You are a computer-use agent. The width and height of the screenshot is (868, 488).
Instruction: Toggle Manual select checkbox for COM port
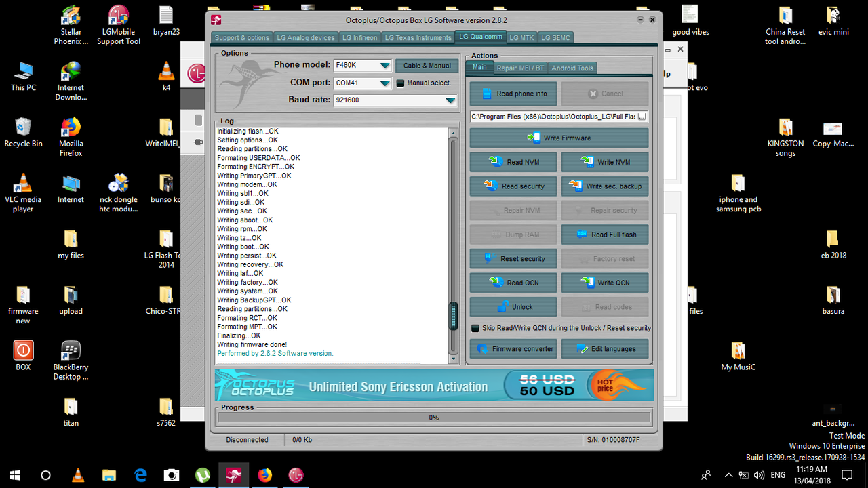click(x=401, y=83)
